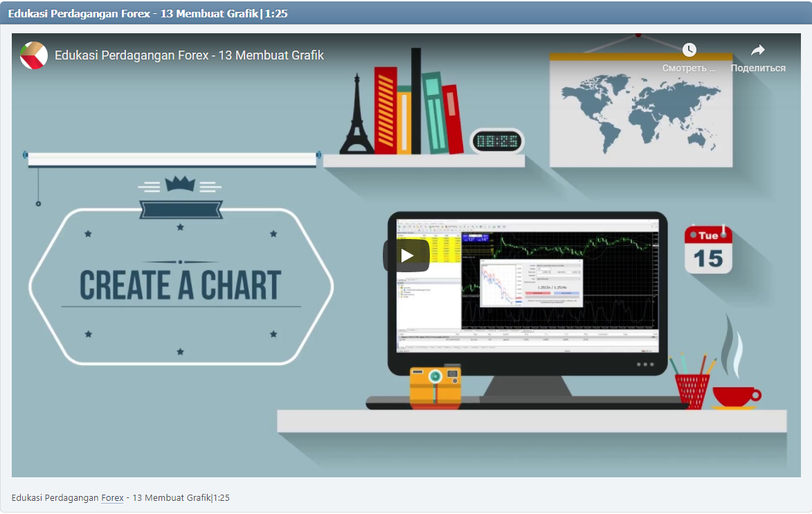Click the AutoTrading icon in MetaTrader toolbar
This screenshot has height=514, width=812.
[x=446, y=227]
